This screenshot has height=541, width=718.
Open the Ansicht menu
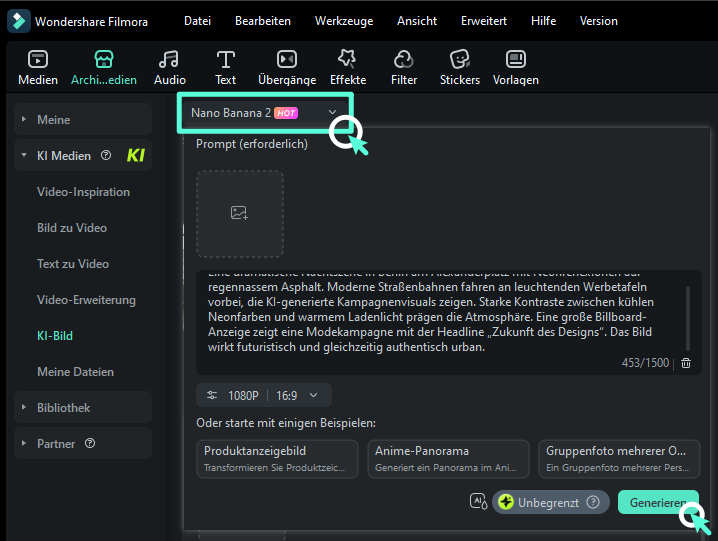coord(417,21)
